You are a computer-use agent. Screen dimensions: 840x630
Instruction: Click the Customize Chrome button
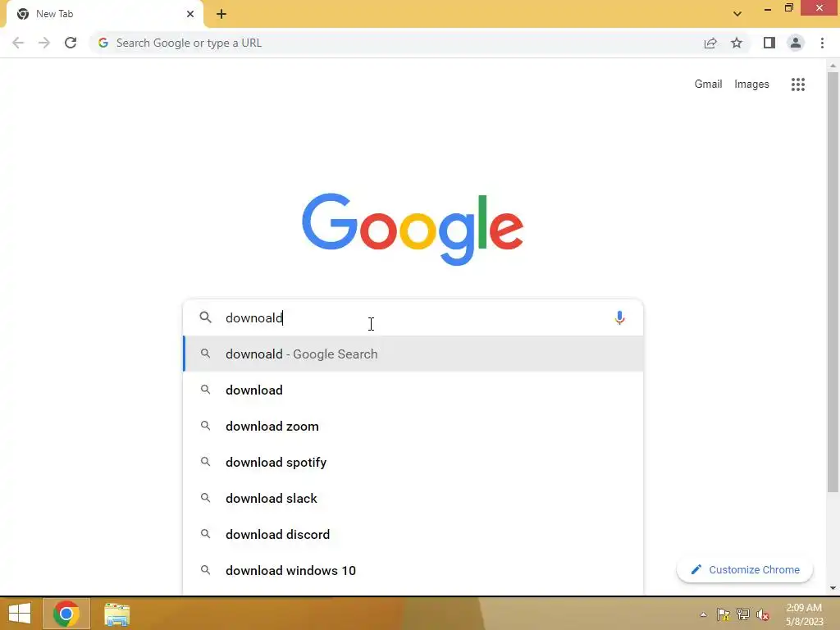[745, 570]
